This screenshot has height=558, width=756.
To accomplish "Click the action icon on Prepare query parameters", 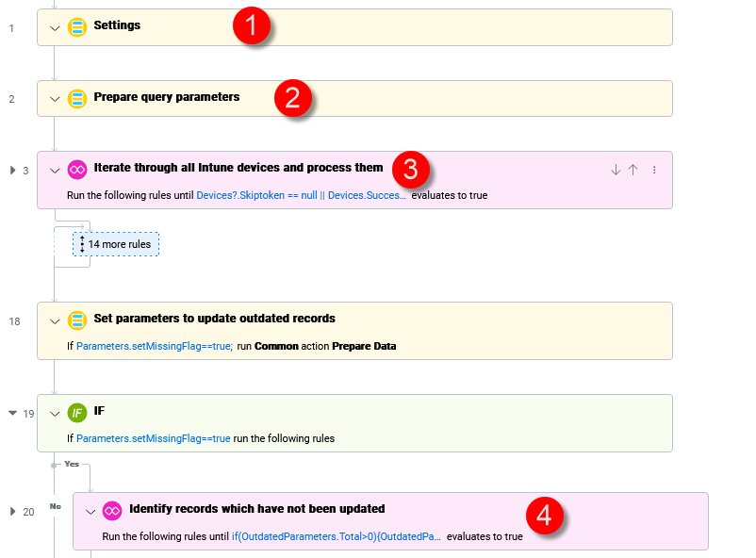I will coord(76,97).
